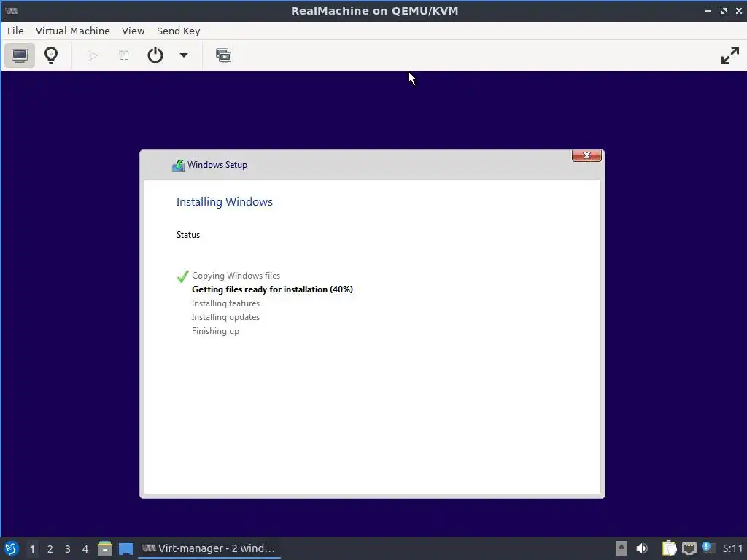Open the network status tray icon
The height and width of the screenshot is (560, 747).
(x=689, y=549)
